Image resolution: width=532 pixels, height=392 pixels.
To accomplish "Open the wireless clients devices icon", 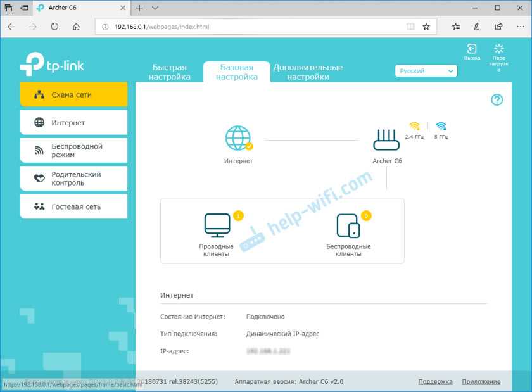I will tap(348, 225).
